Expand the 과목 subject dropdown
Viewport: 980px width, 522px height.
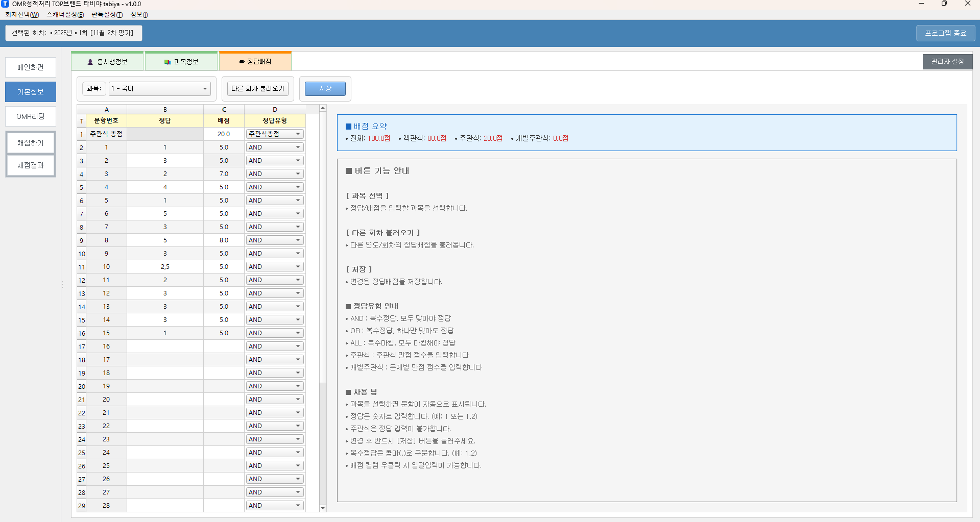(159, 89)
